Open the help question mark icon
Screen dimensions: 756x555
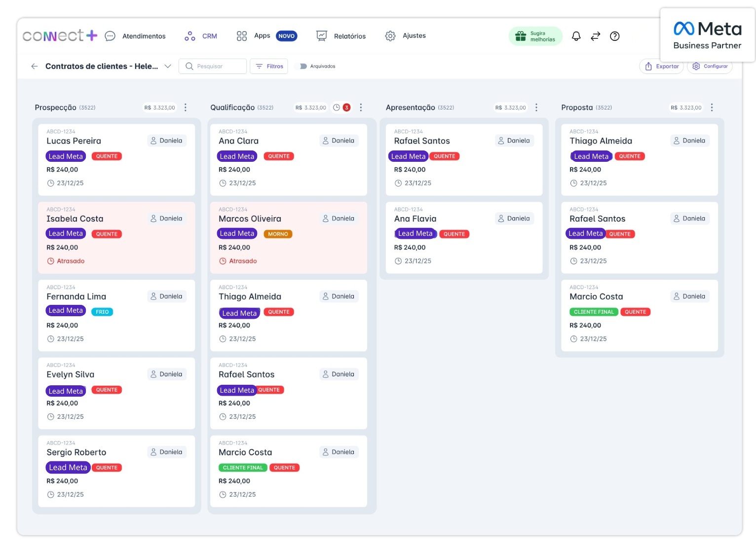(x=614, y=36)
